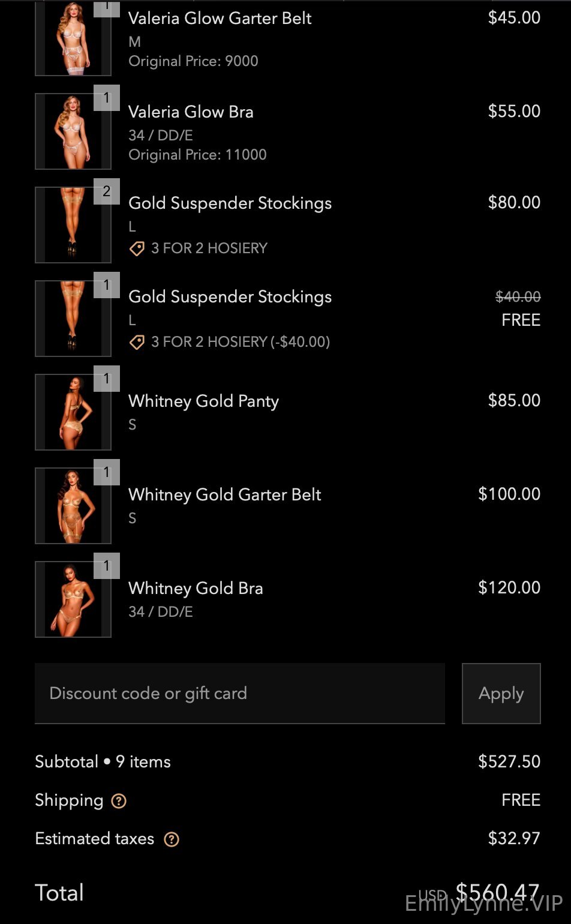Click the quantity 2 badge on Gold Suspender Stockings
The width and height of the screenshot is (571, 924).
pos(107,191)
